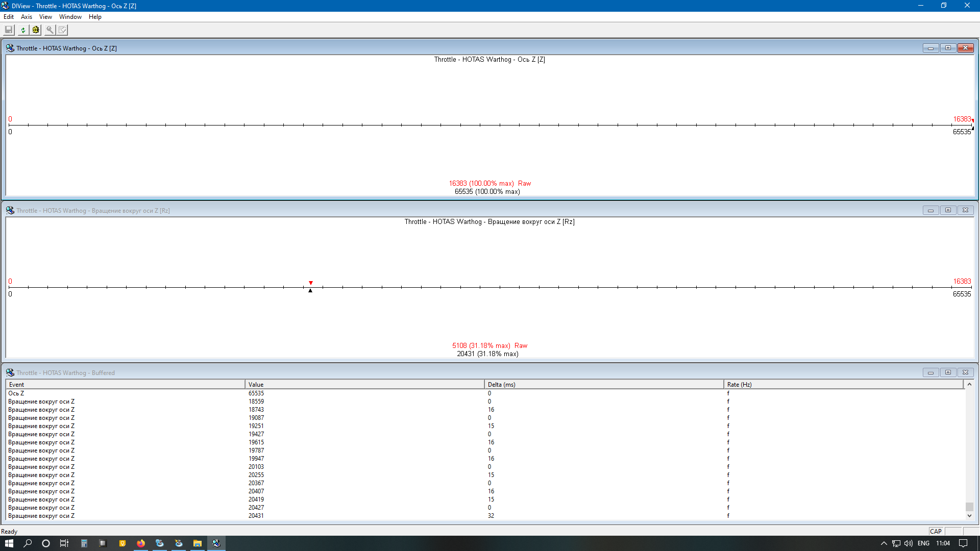This screenshot has height=551, width=980.
Task: Select the row with value 20367
Action: 485,483
